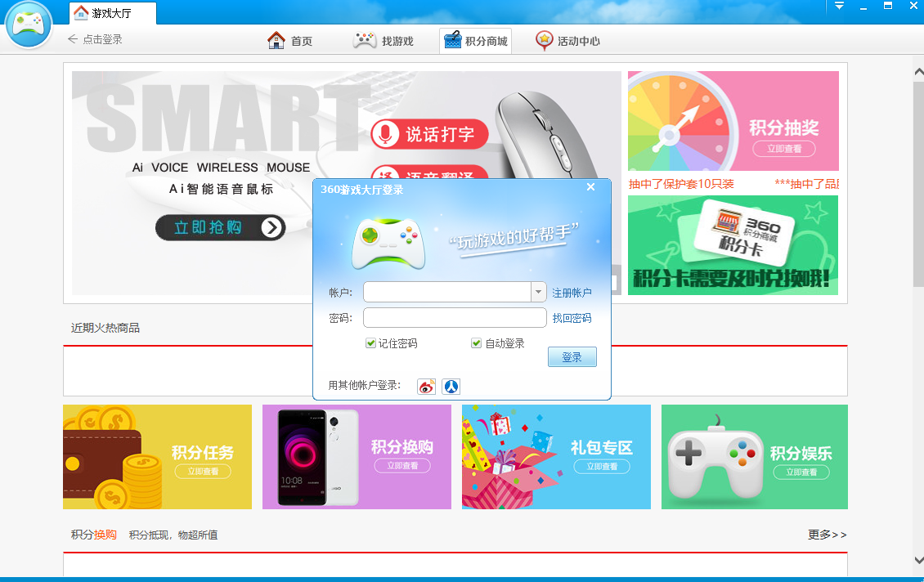Click the 密码 password input field

pos(455,317)
